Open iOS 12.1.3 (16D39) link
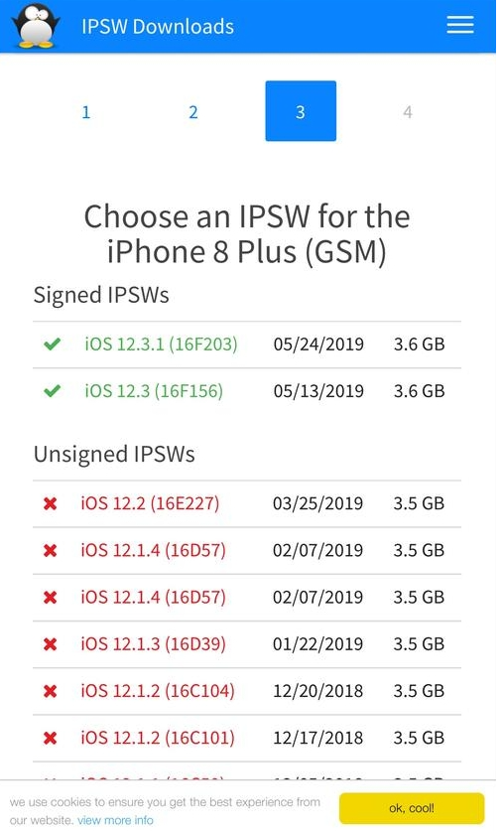The height and width of the screenshot is (831, 504). pyautogui.click(x=153, y=644)
